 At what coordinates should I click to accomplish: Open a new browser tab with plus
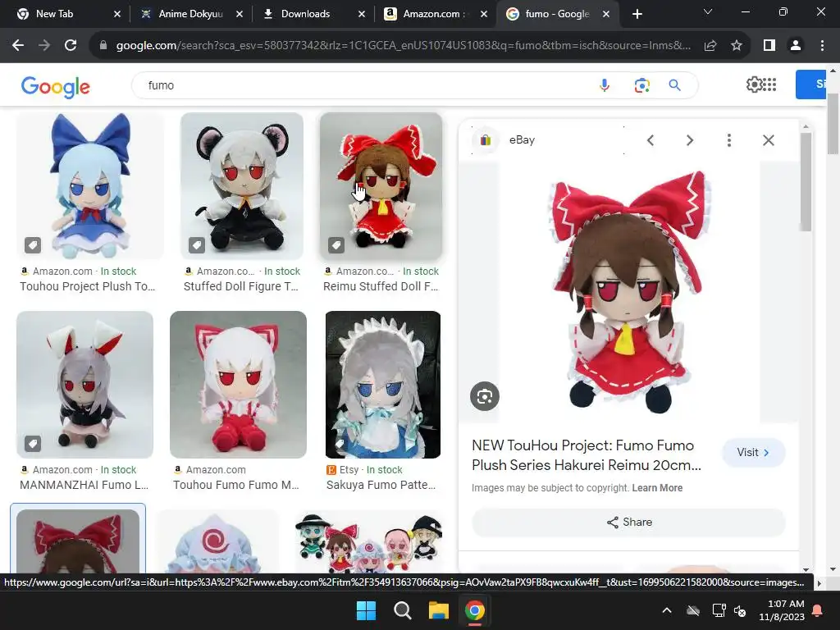coord(637,14)
